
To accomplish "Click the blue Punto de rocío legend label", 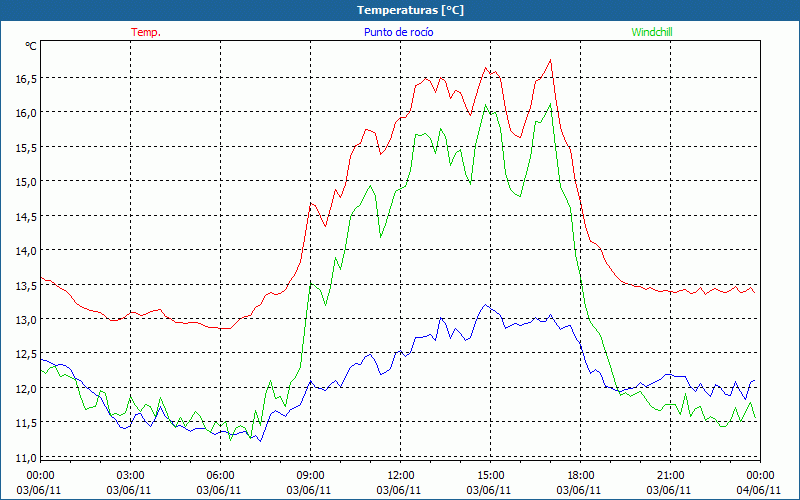I will [398, 32].
